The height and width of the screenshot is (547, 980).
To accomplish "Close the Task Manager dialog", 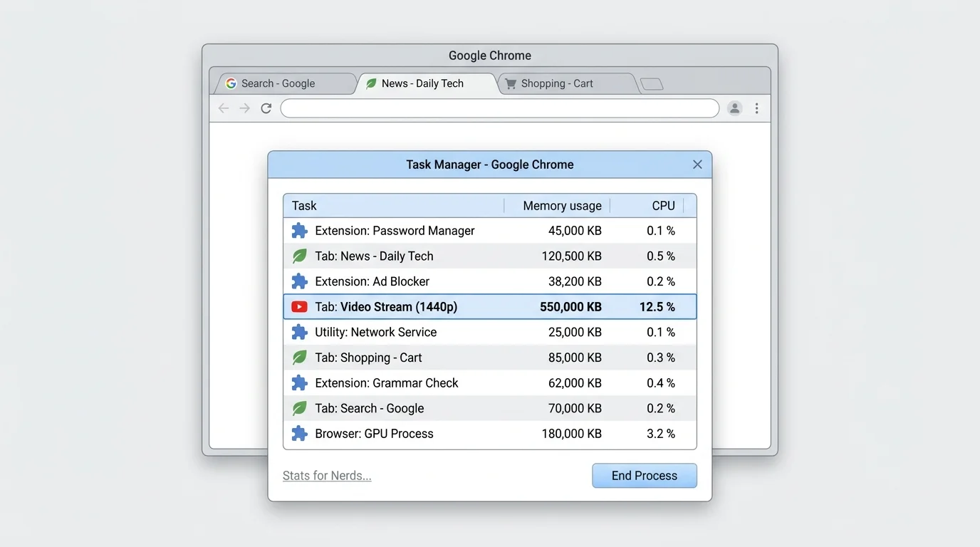I will click(697, 165).
